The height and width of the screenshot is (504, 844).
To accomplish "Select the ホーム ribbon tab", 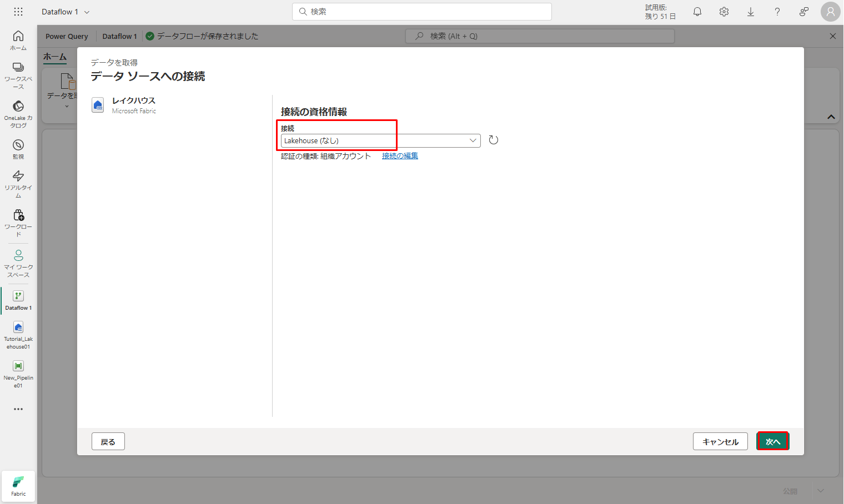I will [x=55, y=57].
